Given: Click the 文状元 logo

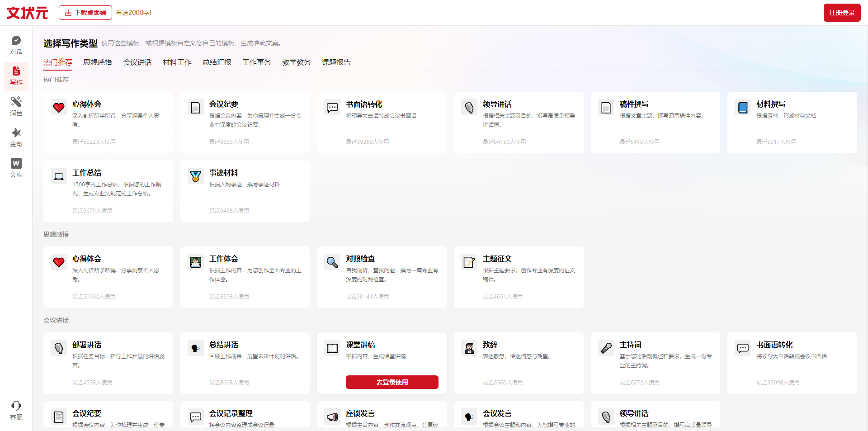Looking at the screenshot, I should click(x=28, y=13).
